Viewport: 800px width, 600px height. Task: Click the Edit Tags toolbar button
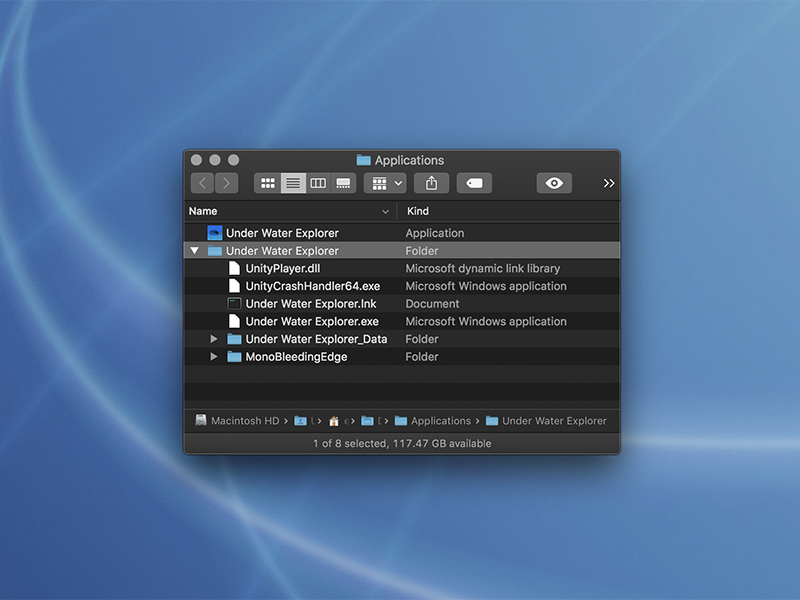click(474, 183)
